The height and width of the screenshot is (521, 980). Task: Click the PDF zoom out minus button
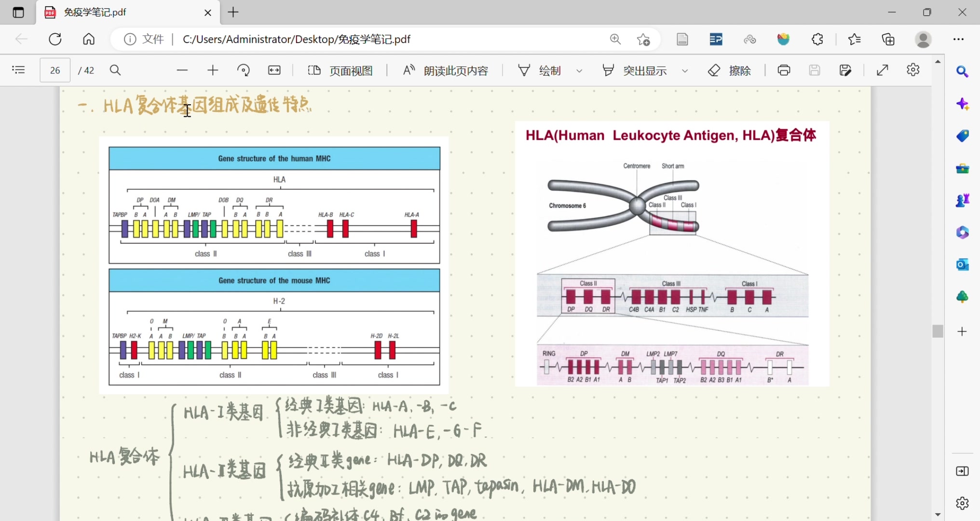182,70
